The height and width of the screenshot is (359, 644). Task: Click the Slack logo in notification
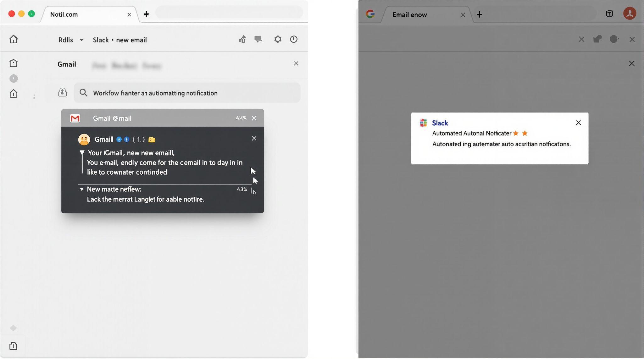click(x=423, y=123)
